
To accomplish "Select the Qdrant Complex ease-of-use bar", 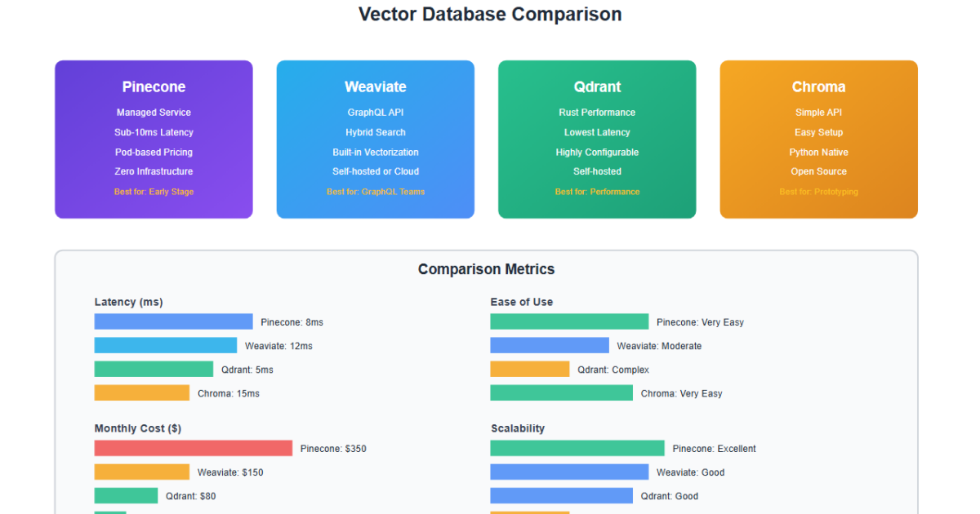I will (529, 370).
